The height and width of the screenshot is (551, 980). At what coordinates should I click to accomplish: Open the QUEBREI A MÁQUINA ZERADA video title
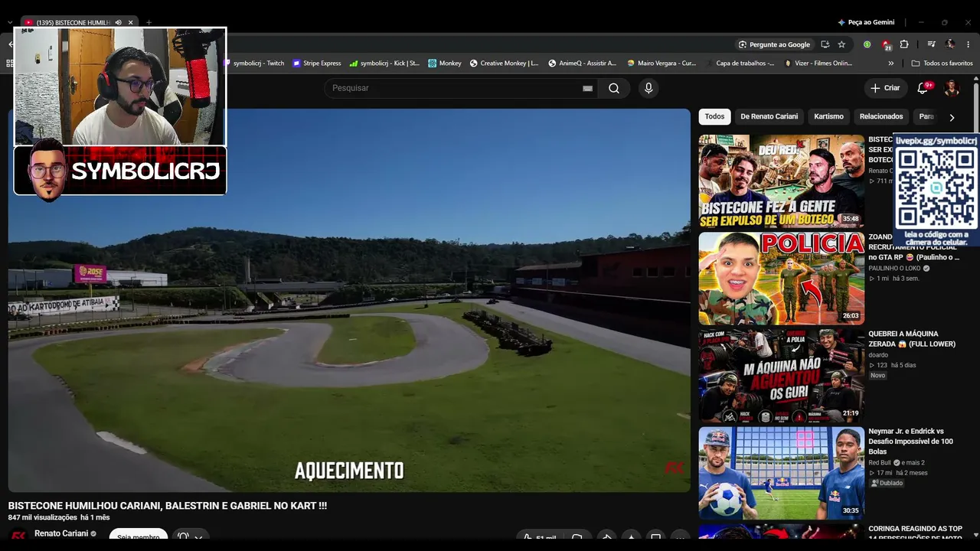(912, 339)
